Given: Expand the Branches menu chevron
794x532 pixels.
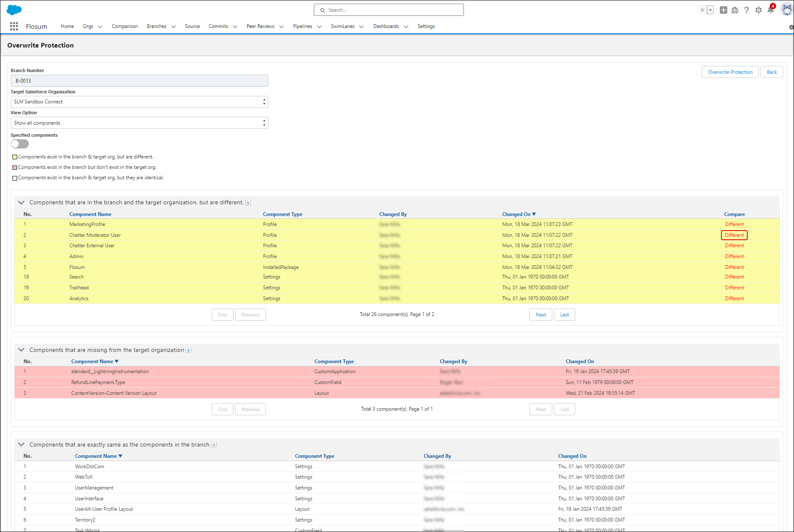Looking at the screenshot, I should [173, 27].
